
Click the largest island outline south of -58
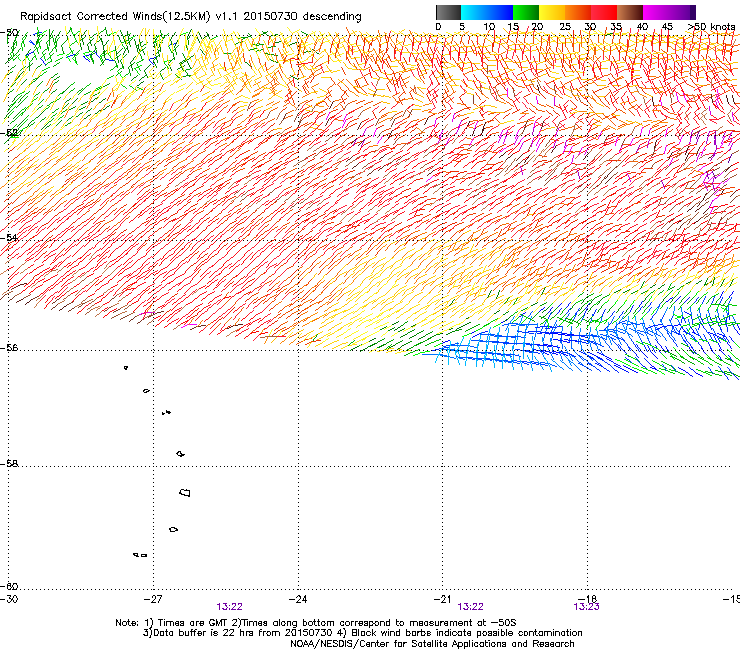click(185, 493)
